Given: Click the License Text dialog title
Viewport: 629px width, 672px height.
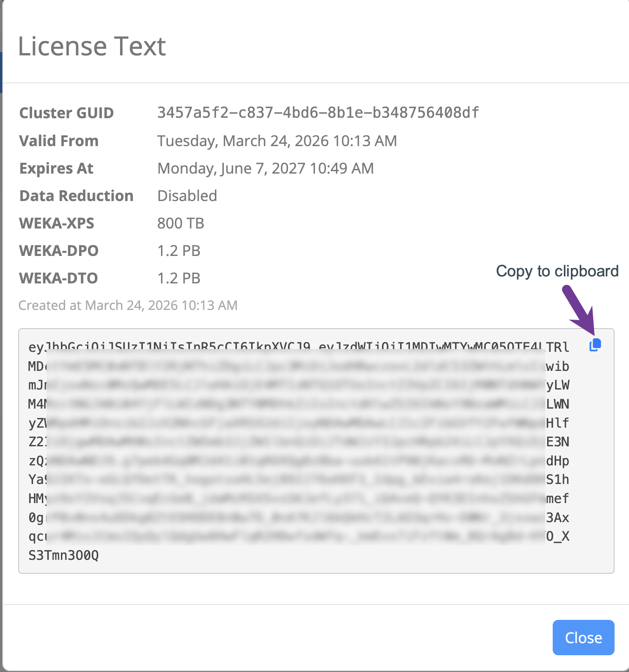Looking at the screenshot, I should pyautogui.click(x=92, y=46).
